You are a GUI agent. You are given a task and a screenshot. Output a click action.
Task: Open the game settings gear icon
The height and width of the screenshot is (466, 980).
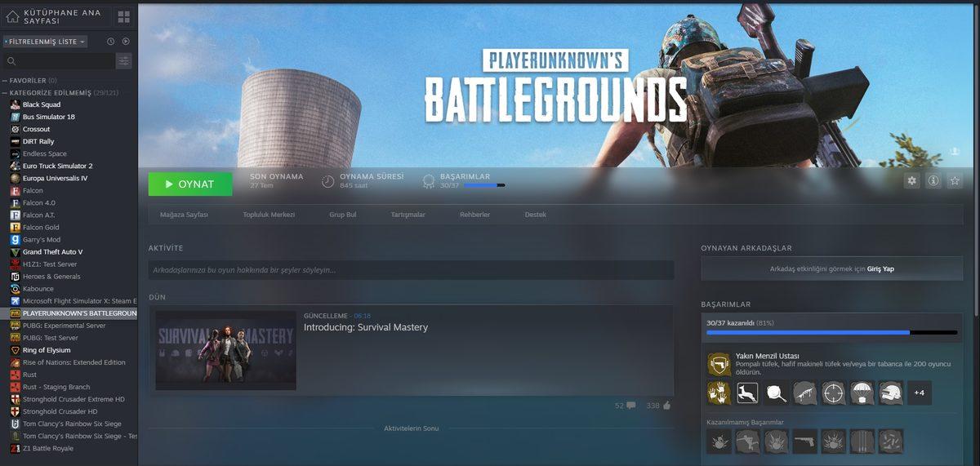coord(912,180)
